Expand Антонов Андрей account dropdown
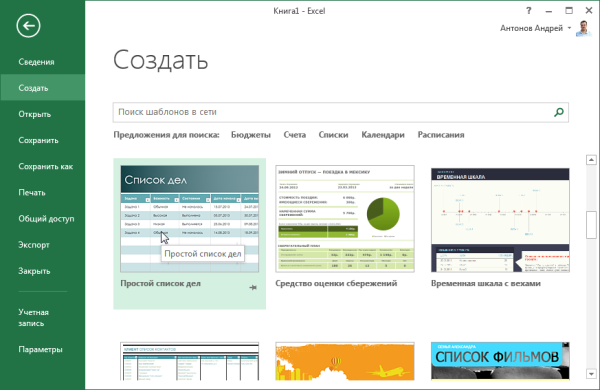 pos(569,28)
